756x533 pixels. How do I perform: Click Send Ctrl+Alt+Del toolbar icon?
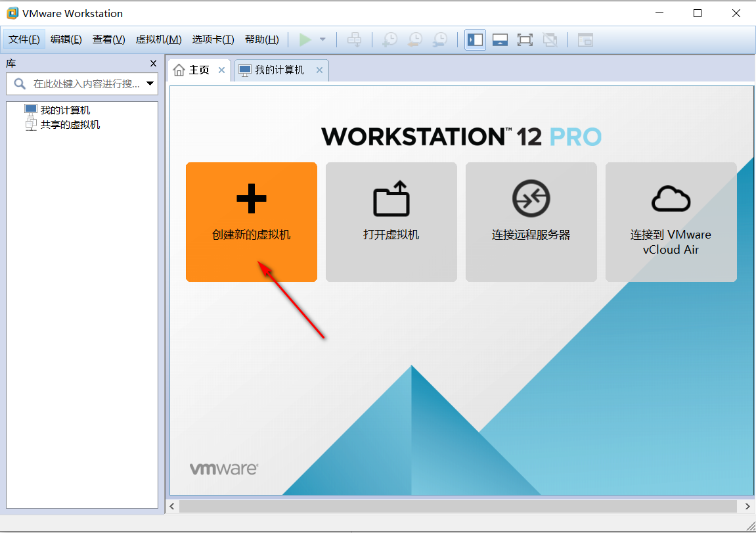point(355,39)
